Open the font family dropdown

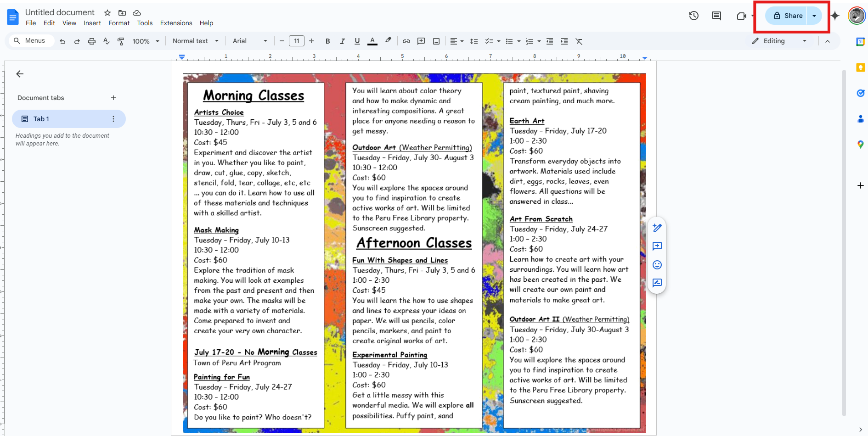tap(249, 41)
